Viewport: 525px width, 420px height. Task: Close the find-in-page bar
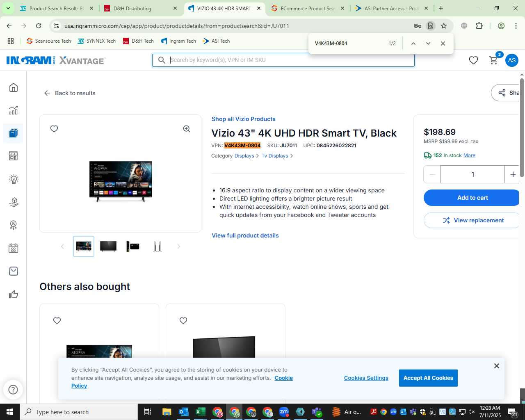click(x=443, y=43)
